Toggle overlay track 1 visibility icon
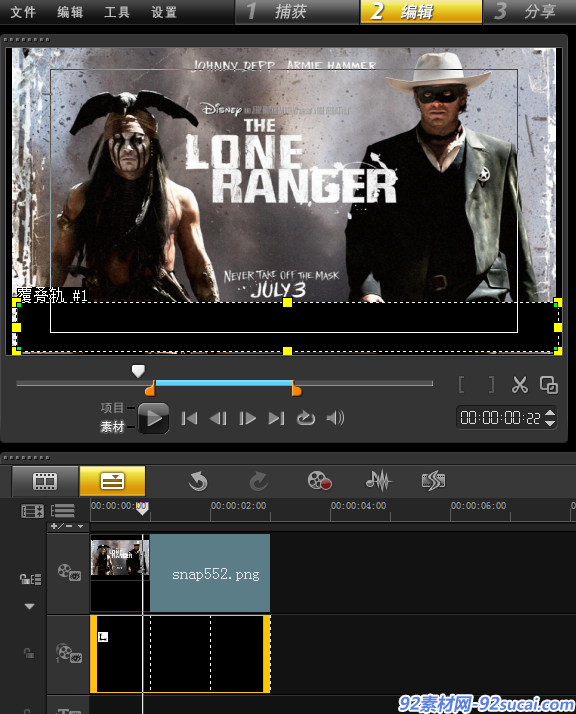Screen dimensions: 576x714 click(69, 653)
